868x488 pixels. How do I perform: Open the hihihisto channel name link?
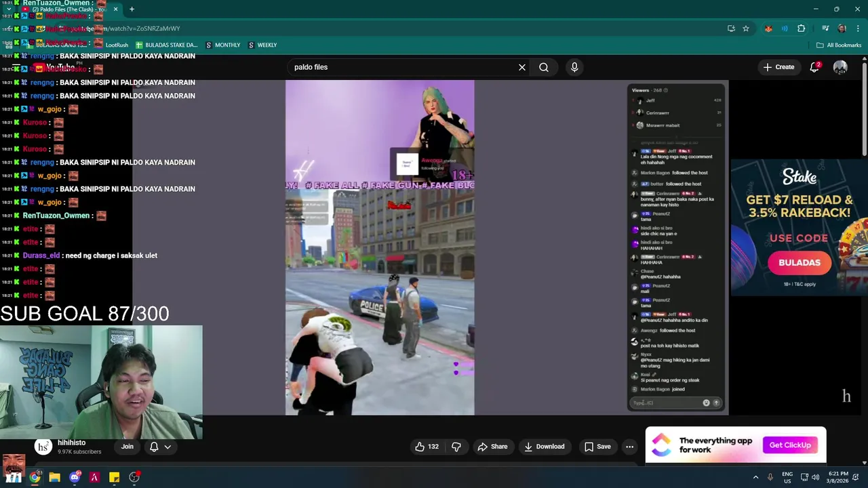point(71,443)
